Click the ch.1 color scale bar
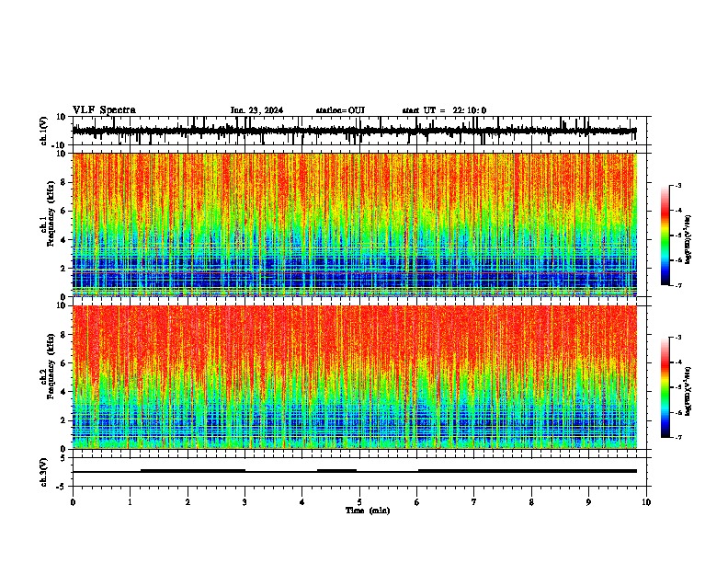 [665, 236]
